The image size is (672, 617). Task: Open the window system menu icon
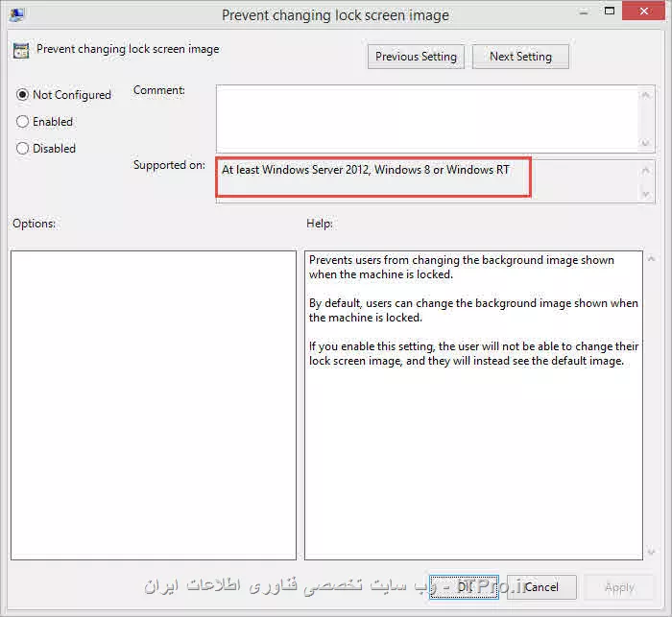17,14
